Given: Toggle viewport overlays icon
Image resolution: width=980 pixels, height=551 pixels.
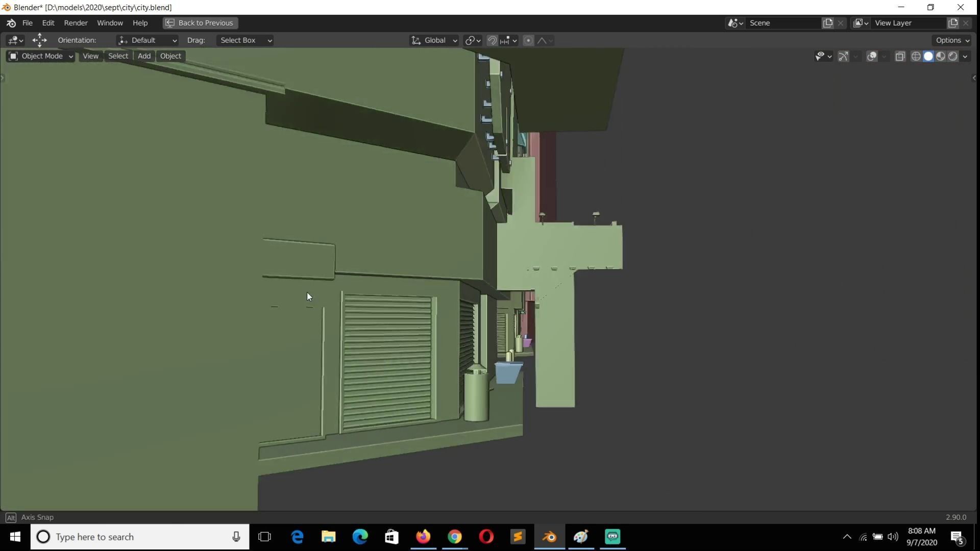Looking at the screenshot, I should (872, 56).
